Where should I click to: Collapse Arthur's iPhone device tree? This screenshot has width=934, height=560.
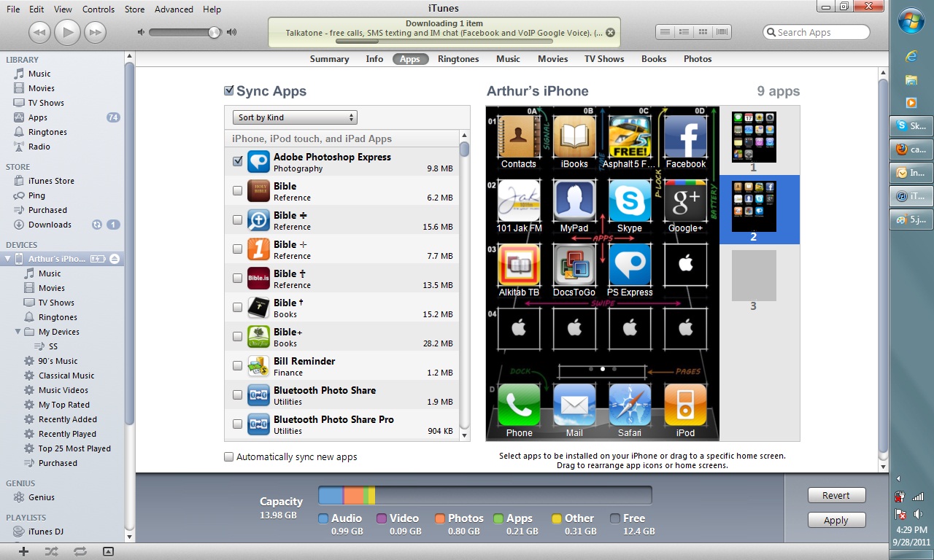[x=7, y=259]
